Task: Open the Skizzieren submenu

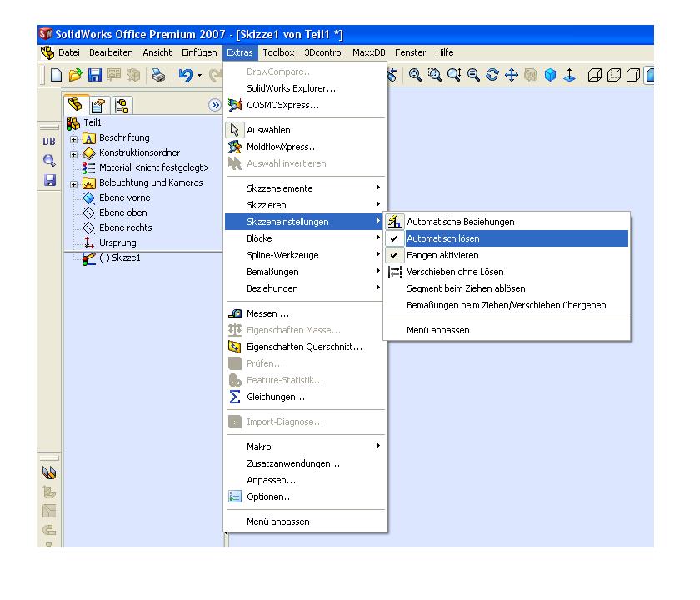Action: click(x=305, y=205)
